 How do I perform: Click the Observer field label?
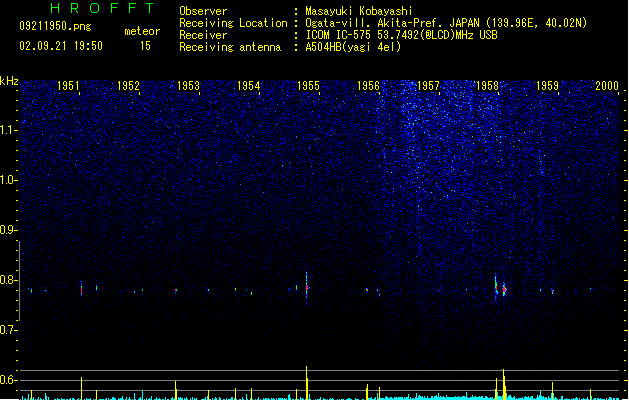203,11
